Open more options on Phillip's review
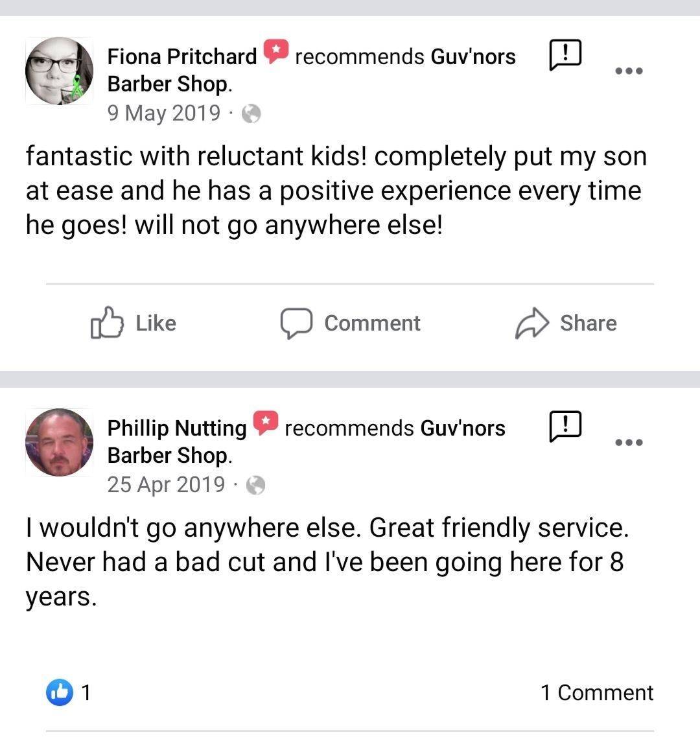The image size is (700, 739). click(x=629, y=442)
